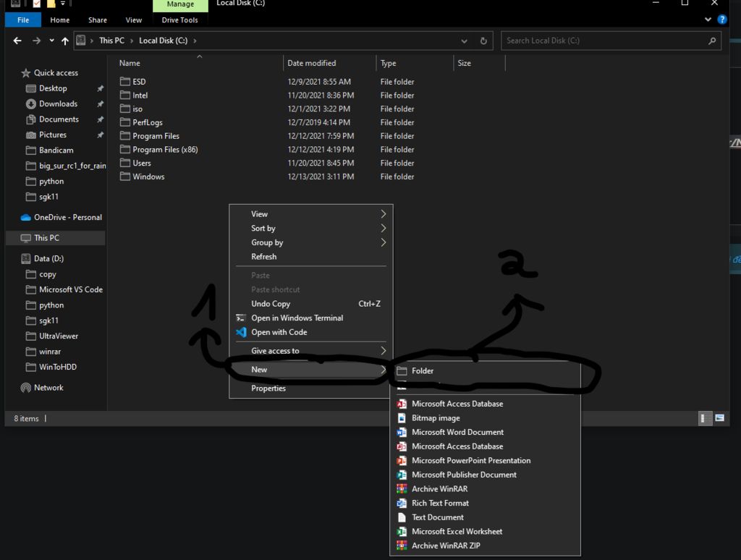This screenshot has width=741, height=560.
Task: Select the Windows folder
Action: (x=148, y=177)
